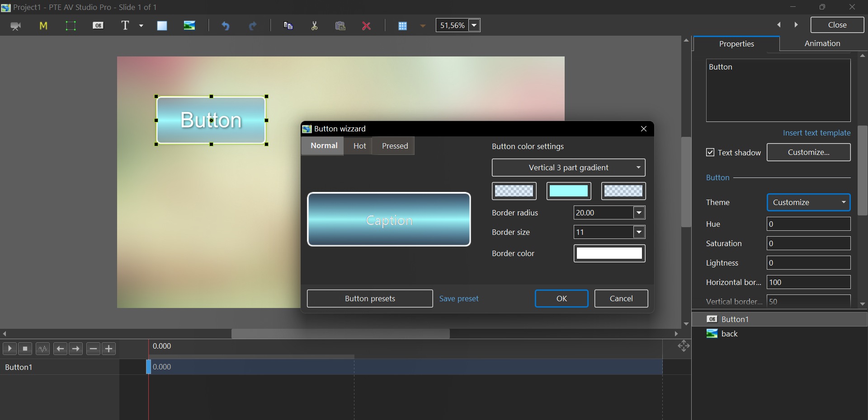This screenshot has height=420, width=868.
Task: Toggle the Text shadow checkbox
Action: [x=710, y=153]
